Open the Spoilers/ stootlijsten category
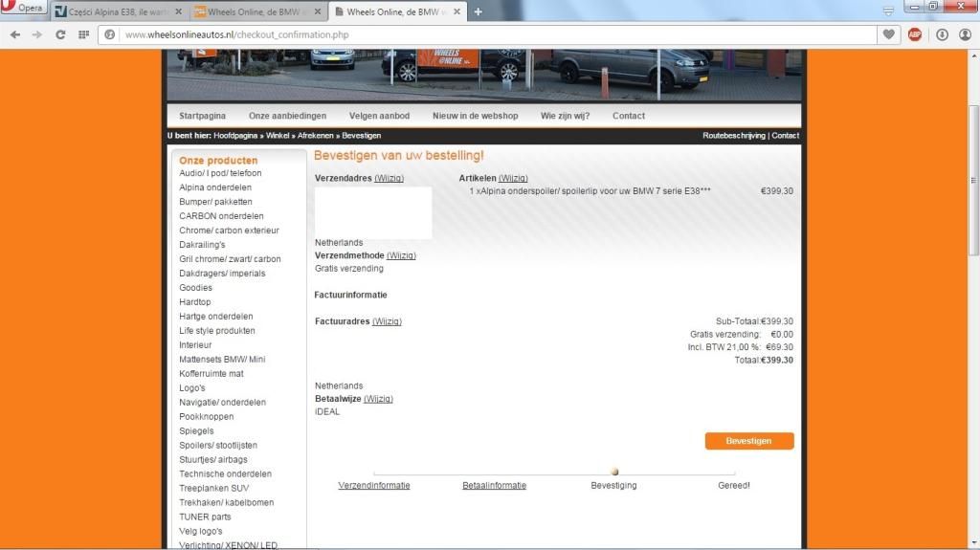The width and height of the screenshot is (980, 550). [218, 446]
